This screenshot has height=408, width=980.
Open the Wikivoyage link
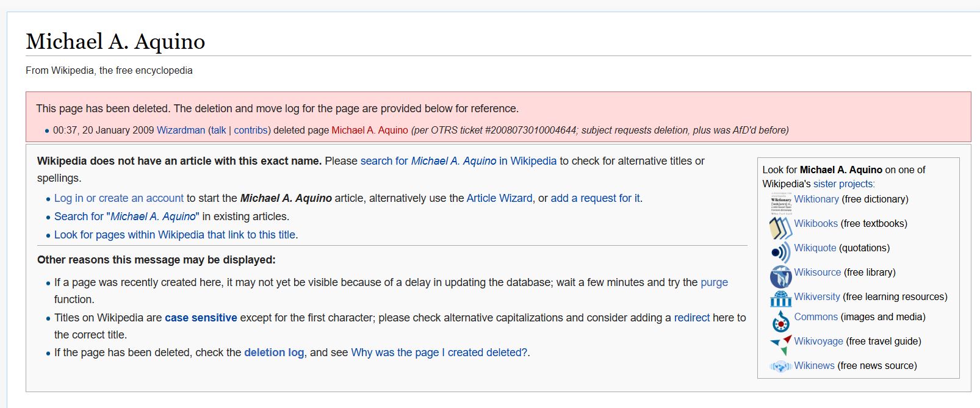click(818, 341)
